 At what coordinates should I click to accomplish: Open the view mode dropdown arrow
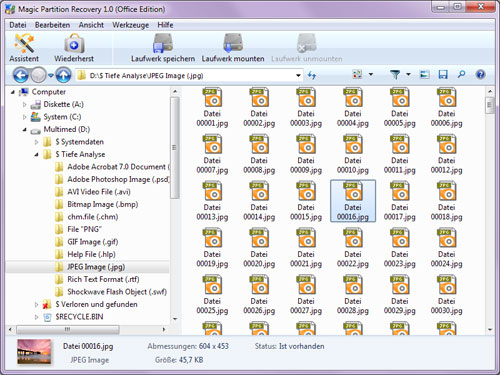coord(371,74)
